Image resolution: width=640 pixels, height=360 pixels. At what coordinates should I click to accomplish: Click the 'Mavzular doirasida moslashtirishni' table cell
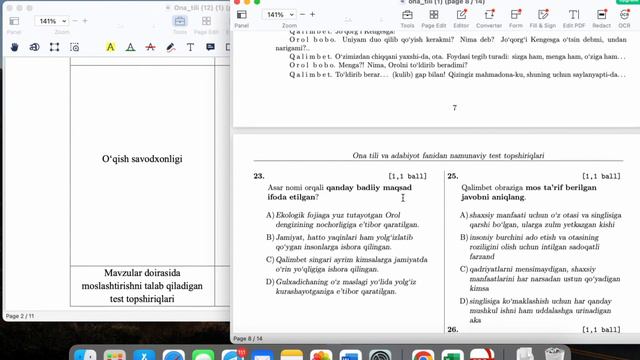[142, 286]
